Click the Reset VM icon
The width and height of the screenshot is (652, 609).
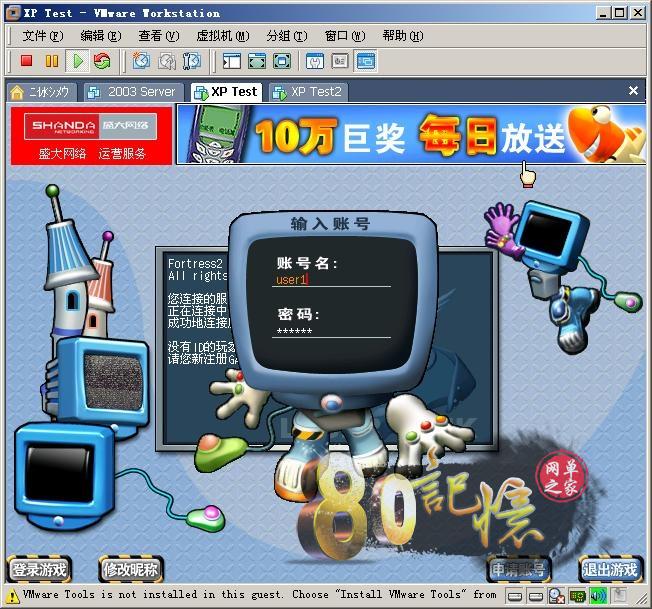click(102, 61)
